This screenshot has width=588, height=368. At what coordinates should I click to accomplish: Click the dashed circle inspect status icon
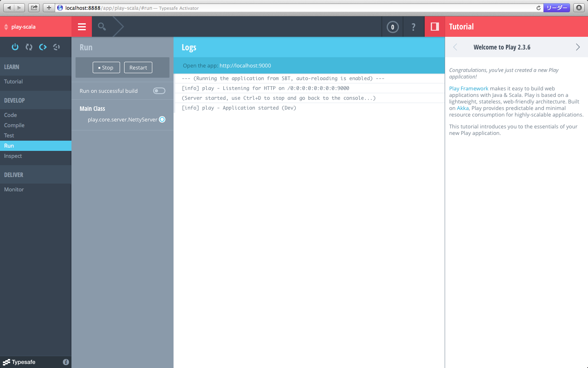click(x=56, y=47)
